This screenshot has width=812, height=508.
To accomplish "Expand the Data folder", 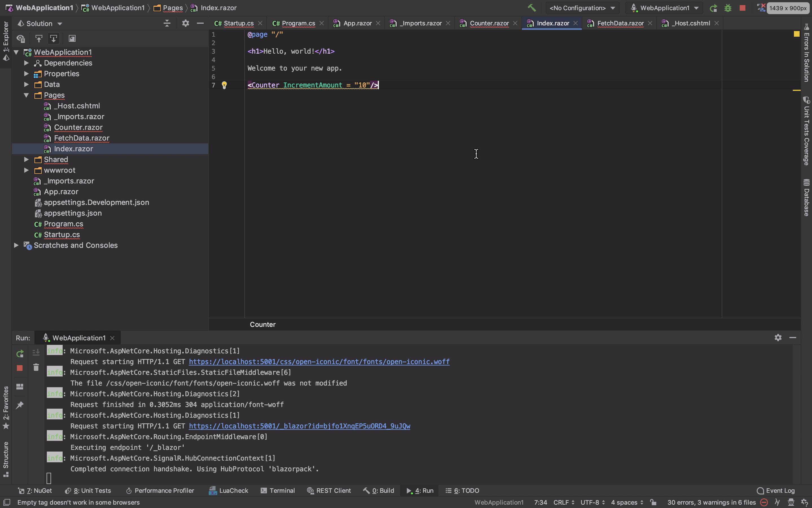I will [x=26, y=84].
